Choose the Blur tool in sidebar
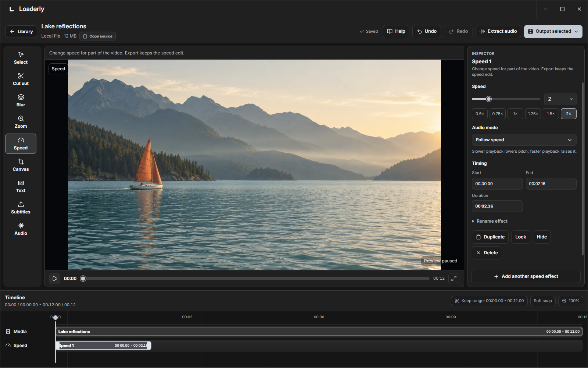 [21, 100]
